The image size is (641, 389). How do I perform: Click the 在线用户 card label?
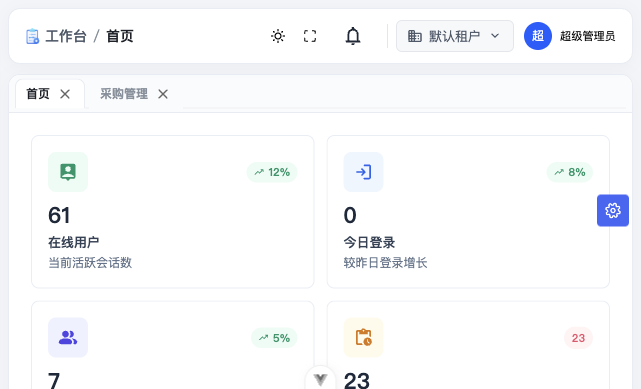[74, 242]
